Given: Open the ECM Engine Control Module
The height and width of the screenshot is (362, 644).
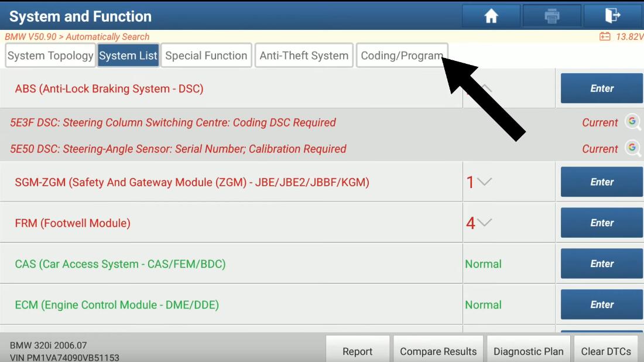Looking at the screenshot, I should [x=602, y=305].
